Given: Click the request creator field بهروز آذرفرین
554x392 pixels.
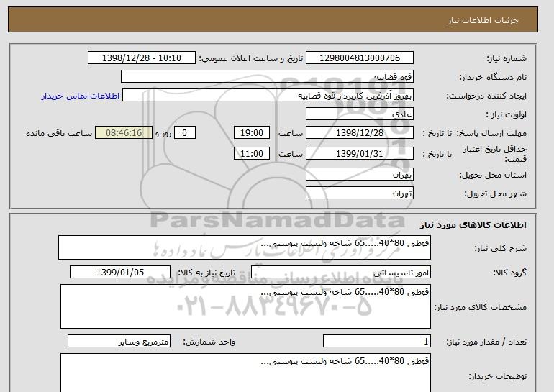Looking at the screenshot, I should (x=268, y=96).
